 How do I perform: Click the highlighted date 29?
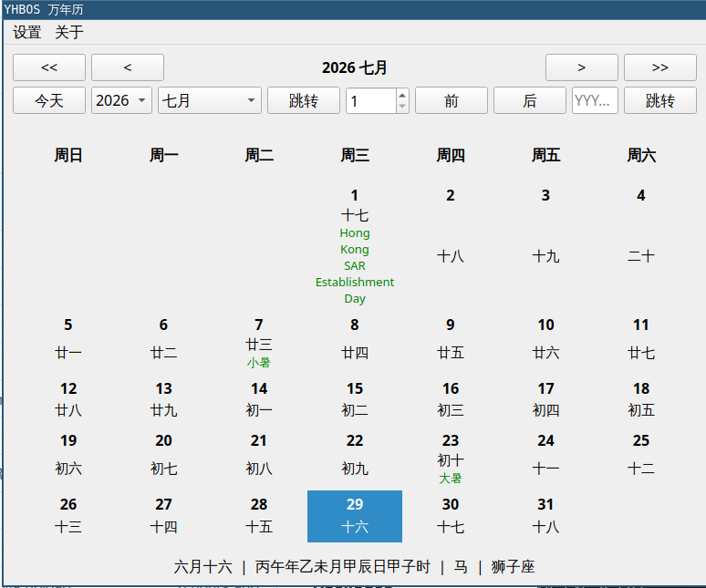coord(355,517)
